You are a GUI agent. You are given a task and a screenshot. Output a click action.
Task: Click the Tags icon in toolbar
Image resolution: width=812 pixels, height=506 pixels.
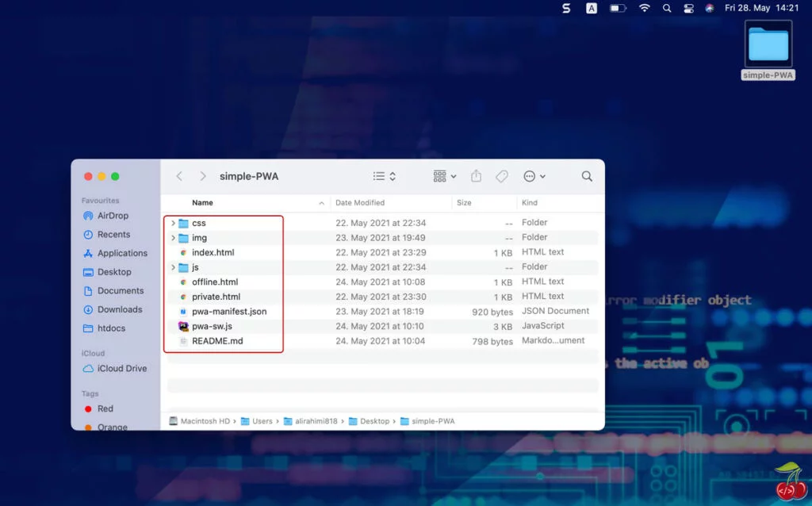coord(501,176)
